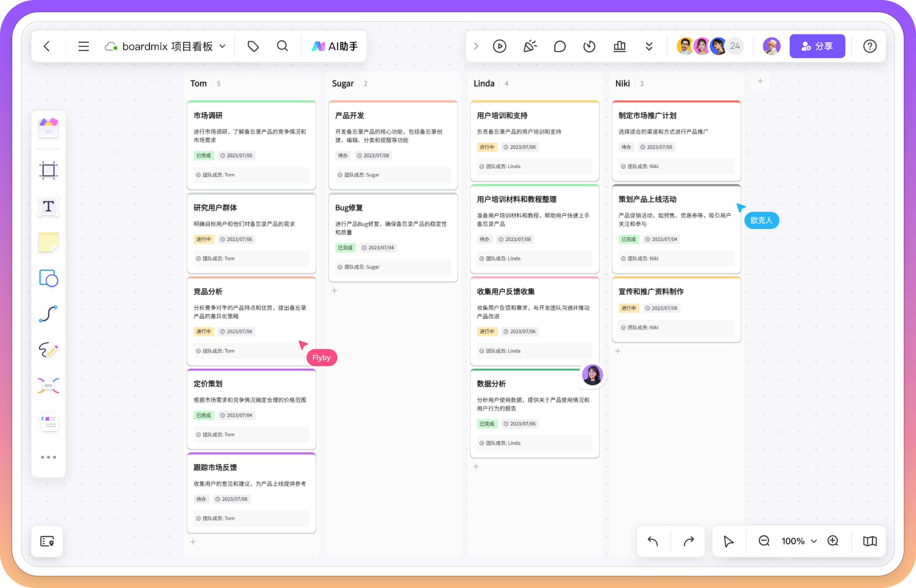
Task: Open the 产品开发 card title
Action: (x=350, y=116)
